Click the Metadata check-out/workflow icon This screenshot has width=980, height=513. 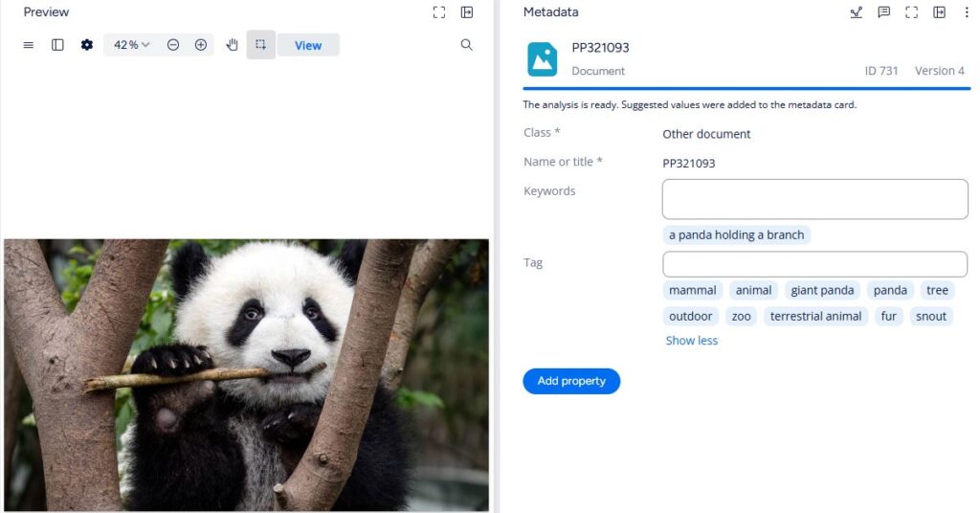click(x=857, y=12)
